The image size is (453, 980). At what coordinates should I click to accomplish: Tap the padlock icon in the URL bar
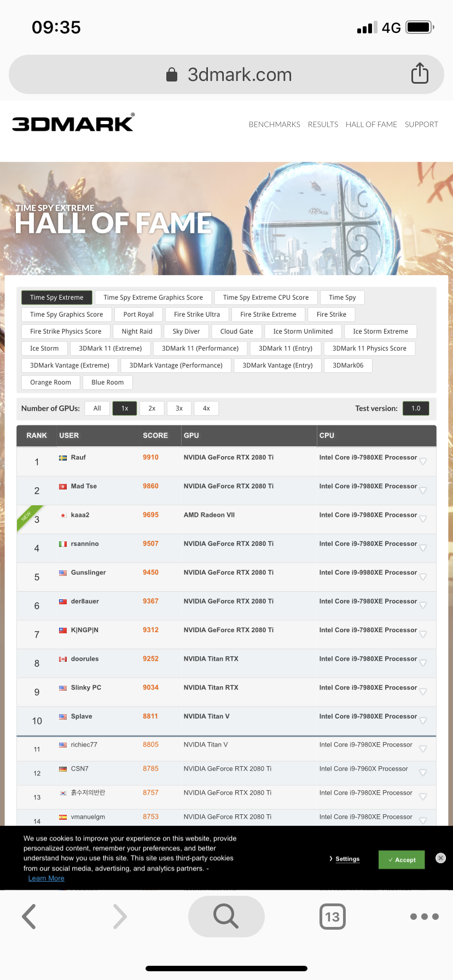[172, 74]
